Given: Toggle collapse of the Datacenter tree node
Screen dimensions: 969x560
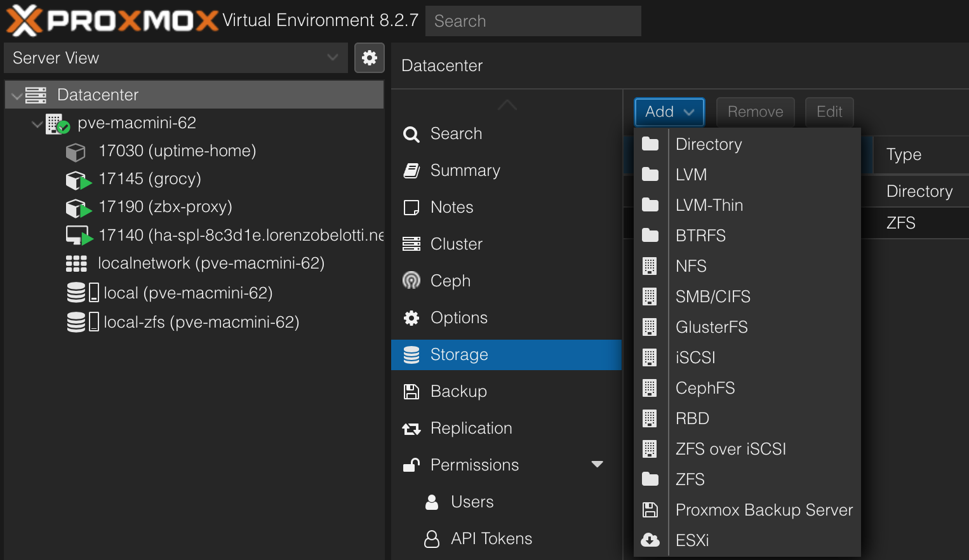Looking at the screenshot, I should [15, 94].
